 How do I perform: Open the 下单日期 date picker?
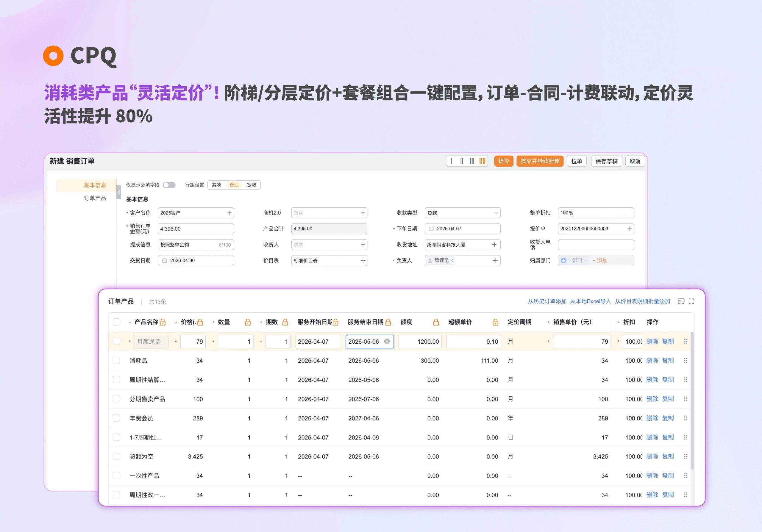462,229
